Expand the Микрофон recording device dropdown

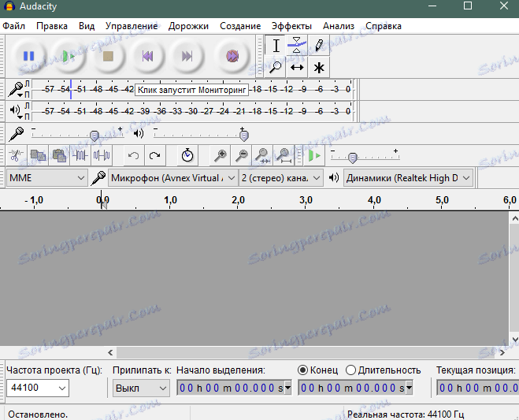[x=173, y=178]
